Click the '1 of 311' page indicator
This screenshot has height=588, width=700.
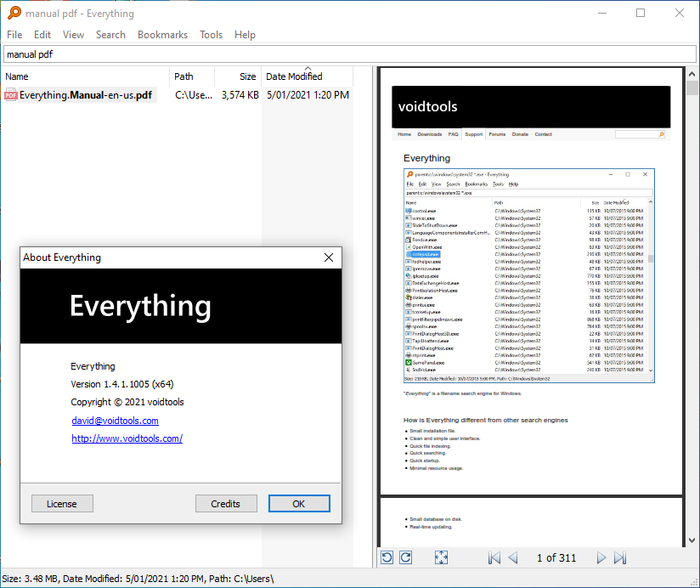tap(556, 557)
